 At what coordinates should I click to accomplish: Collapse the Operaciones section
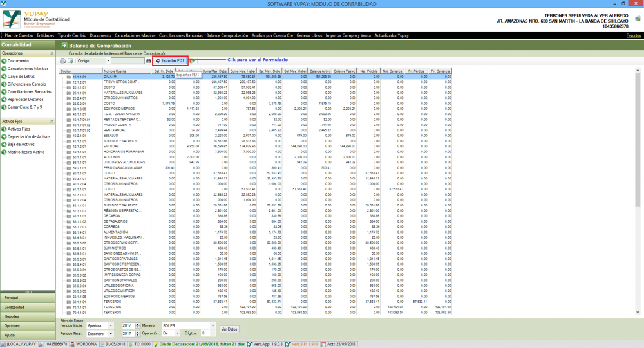coord(52,53)
